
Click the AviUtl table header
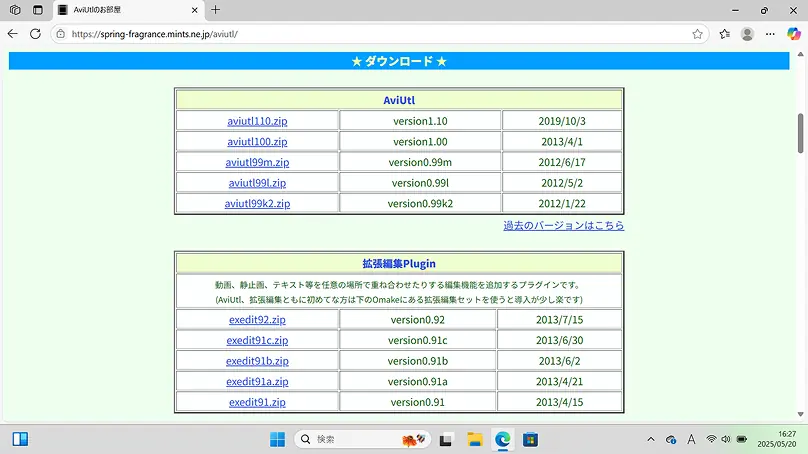(399, 100)
